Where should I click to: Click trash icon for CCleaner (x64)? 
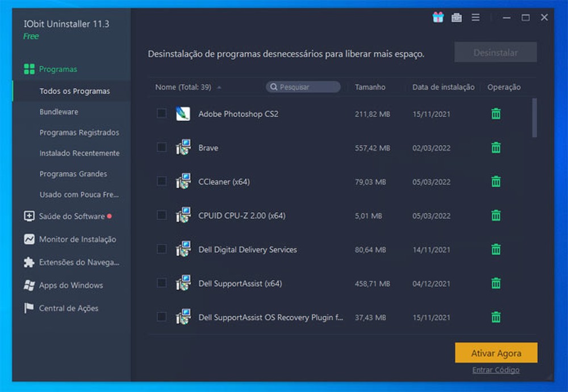(x=496, y=182)
